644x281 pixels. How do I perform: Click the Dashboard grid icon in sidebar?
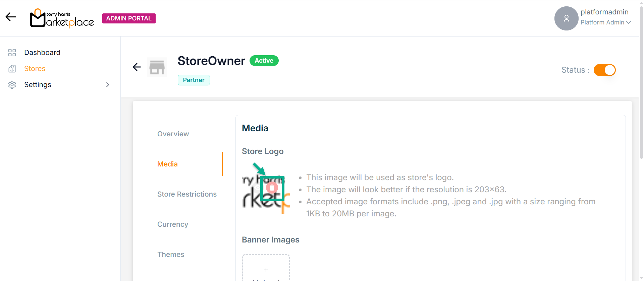[12, 53]
